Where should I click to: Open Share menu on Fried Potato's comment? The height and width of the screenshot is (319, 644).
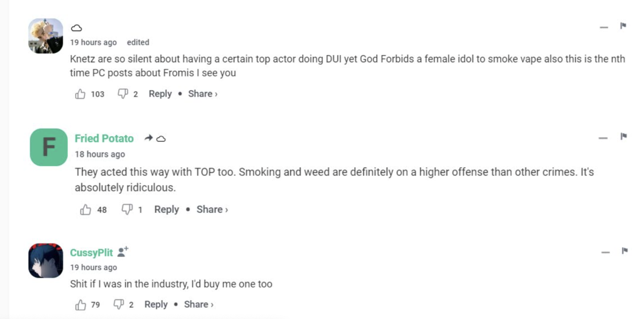pos(211,210)
